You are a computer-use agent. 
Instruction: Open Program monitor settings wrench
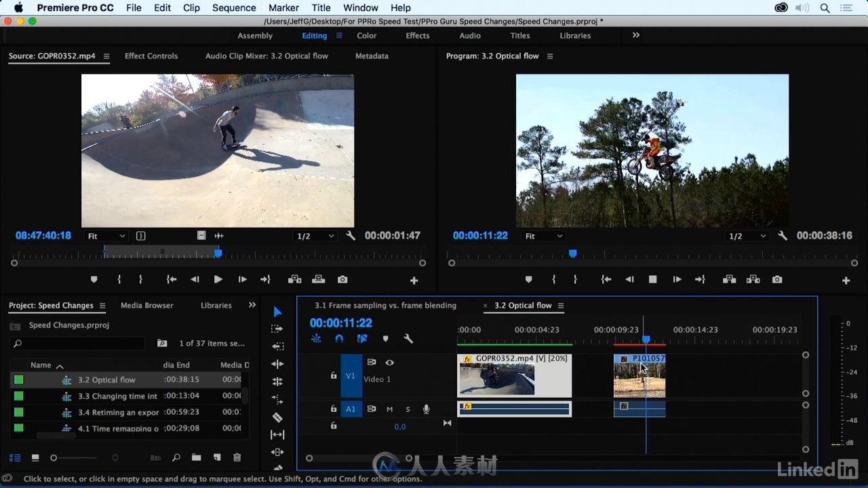pyautogui.click(x=783, y=236)
